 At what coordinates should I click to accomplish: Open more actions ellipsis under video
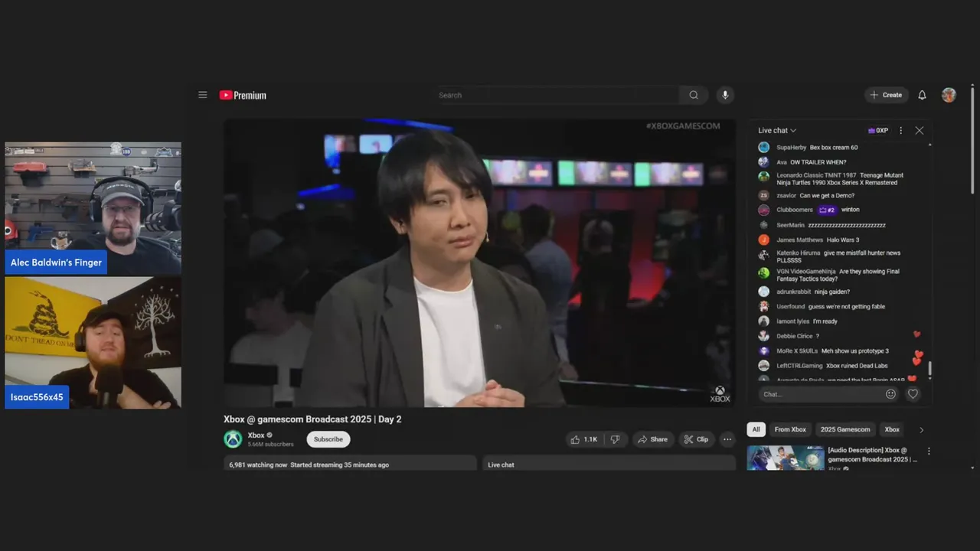click(727, 439)
